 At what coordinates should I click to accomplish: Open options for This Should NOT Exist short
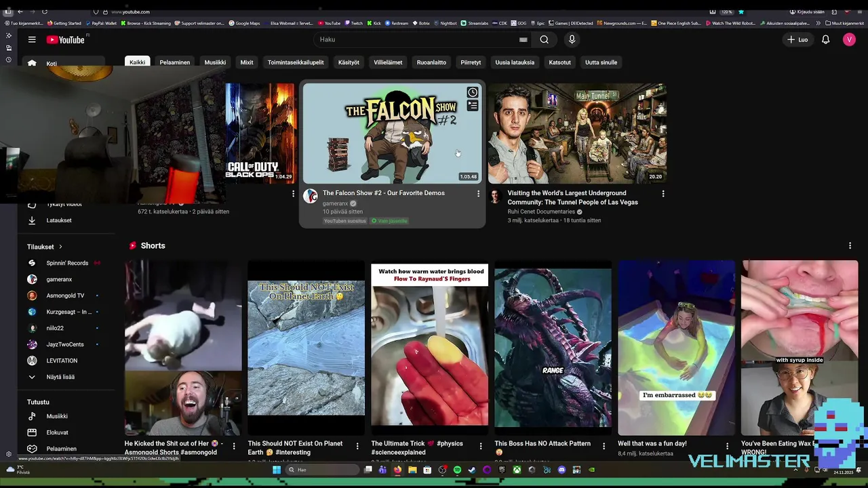click(x=357, y=446)
